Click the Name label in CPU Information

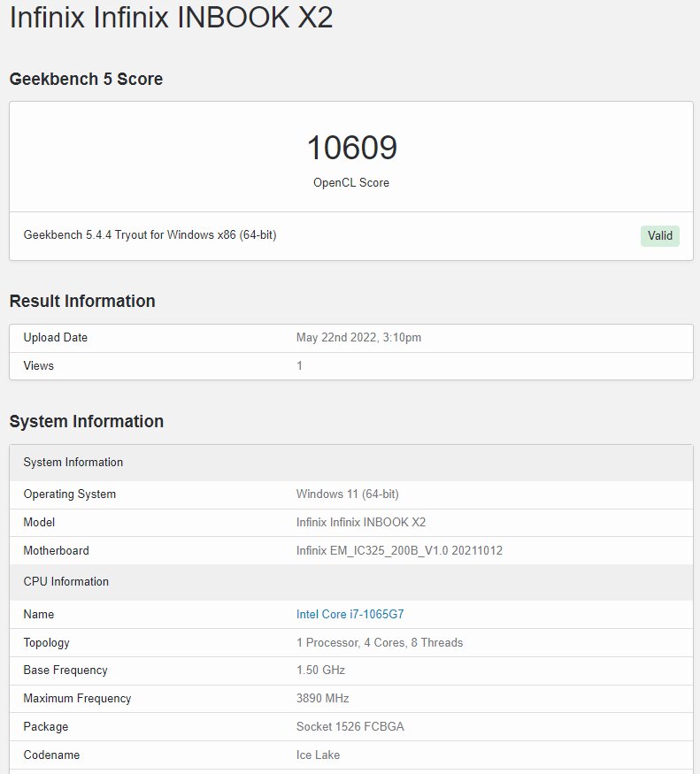pyautogui.click(x=39, y=614)
